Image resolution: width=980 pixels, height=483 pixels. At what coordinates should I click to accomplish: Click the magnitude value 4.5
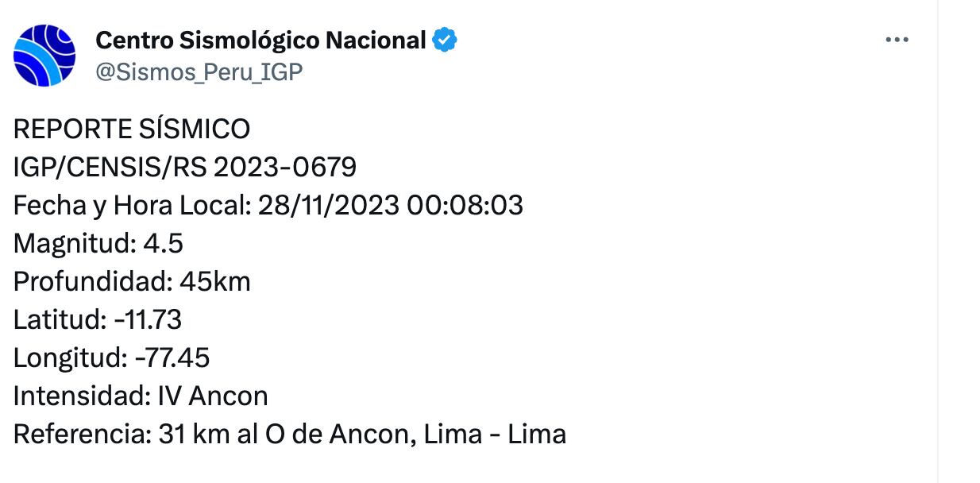[x=164, y=244]
